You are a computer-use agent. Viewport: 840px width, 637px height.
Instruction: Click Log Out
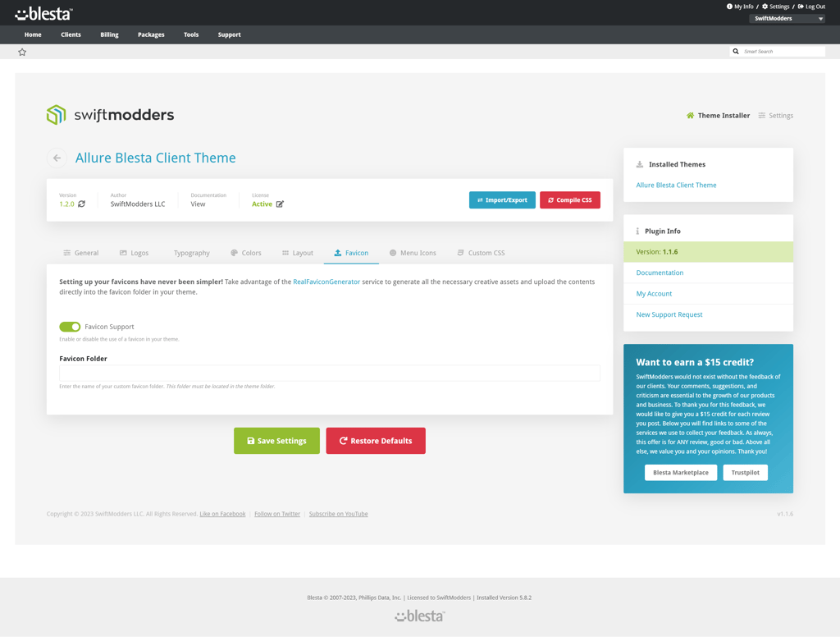[811, 7]
